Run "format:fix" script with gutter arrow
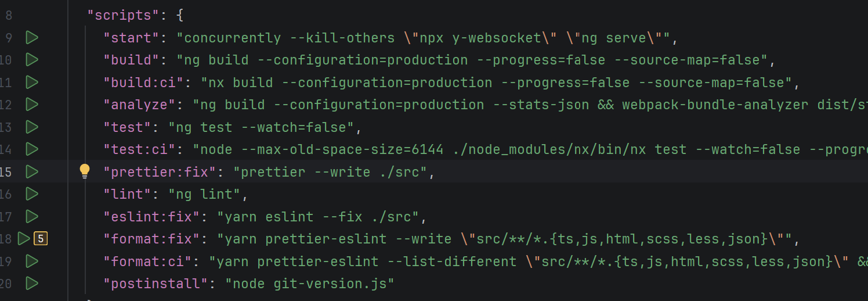This screenshot has width=868, height=301. [x=24, y=238]
